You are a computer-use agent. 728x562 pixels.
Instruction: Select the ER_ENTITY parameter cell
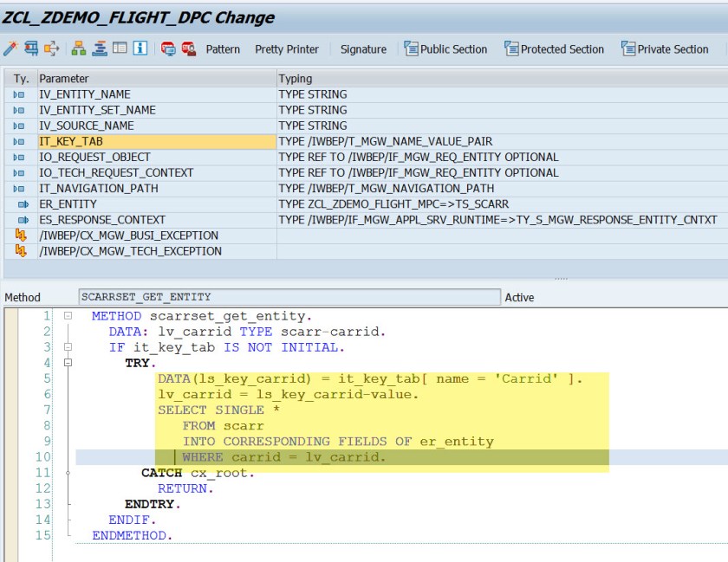click(x=157, y=204)
